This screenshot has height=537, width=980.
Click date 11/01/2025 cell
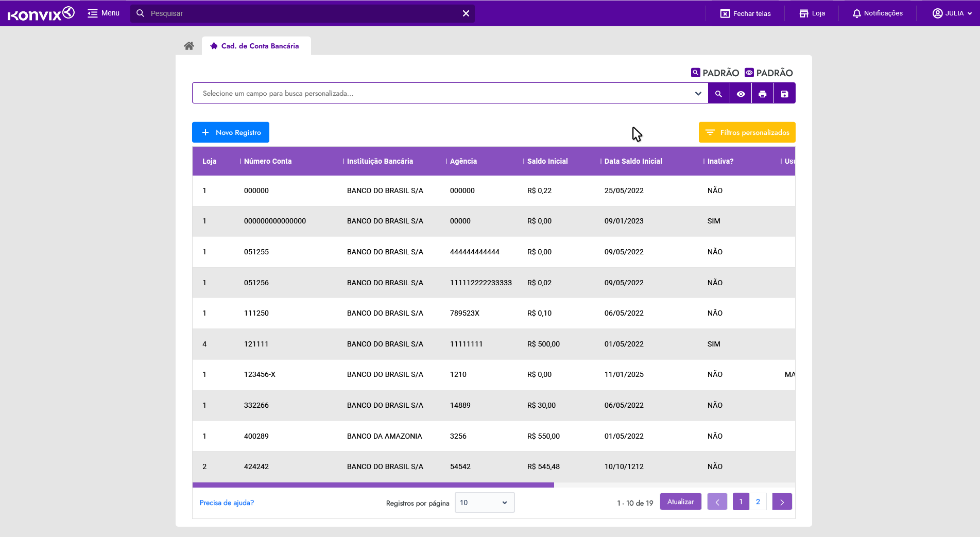(x=624, y=374)
